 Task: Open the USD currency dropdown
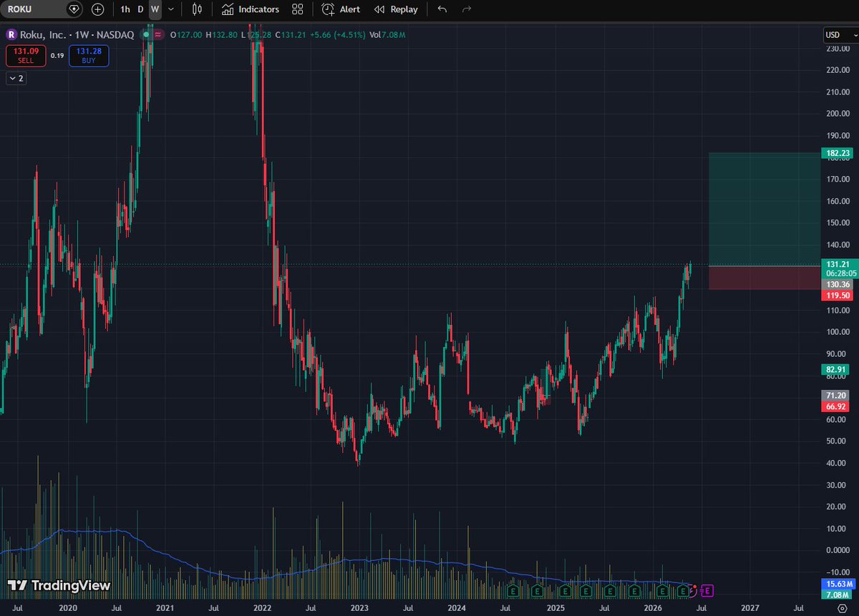[841, 34]
